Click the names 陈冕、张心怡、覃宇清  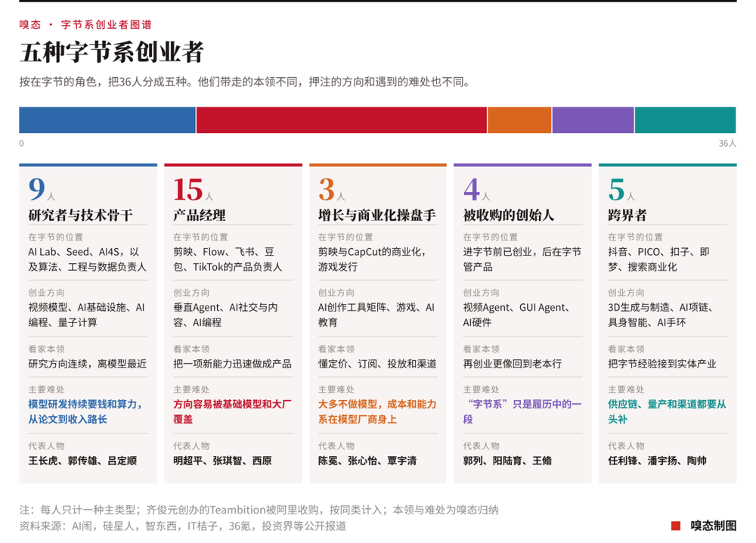coord(367,461)
